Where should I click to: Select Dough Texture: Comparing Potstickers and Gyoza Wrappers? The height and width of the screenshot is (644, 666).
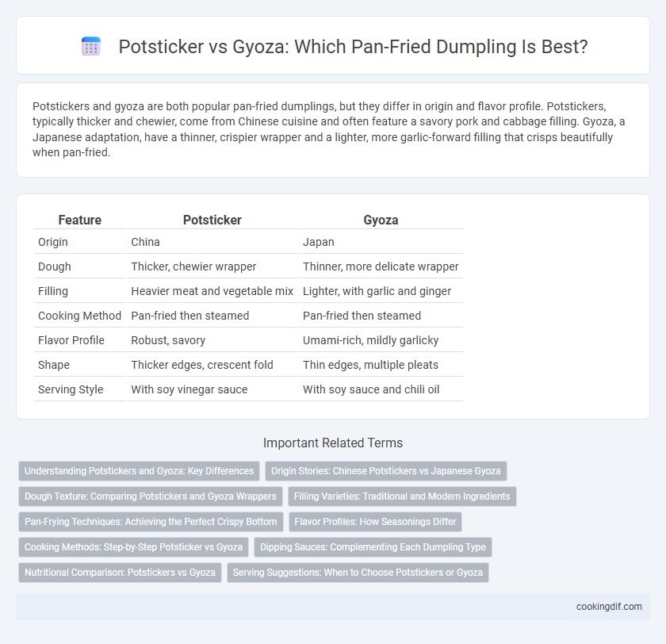click(x=151, y=496)
